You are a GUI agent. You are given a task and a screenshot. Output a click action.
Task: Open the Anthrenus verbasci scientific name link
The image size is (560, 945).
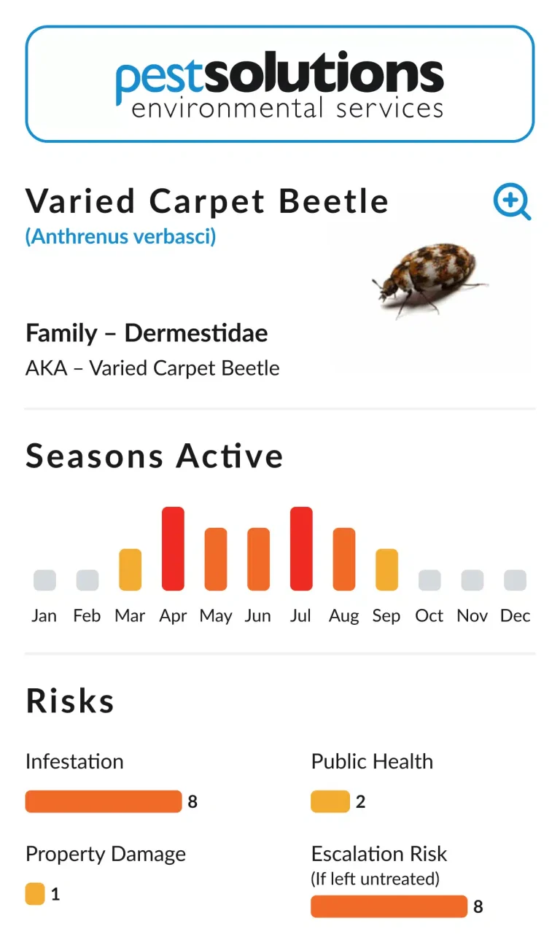[x=121, y=237]
